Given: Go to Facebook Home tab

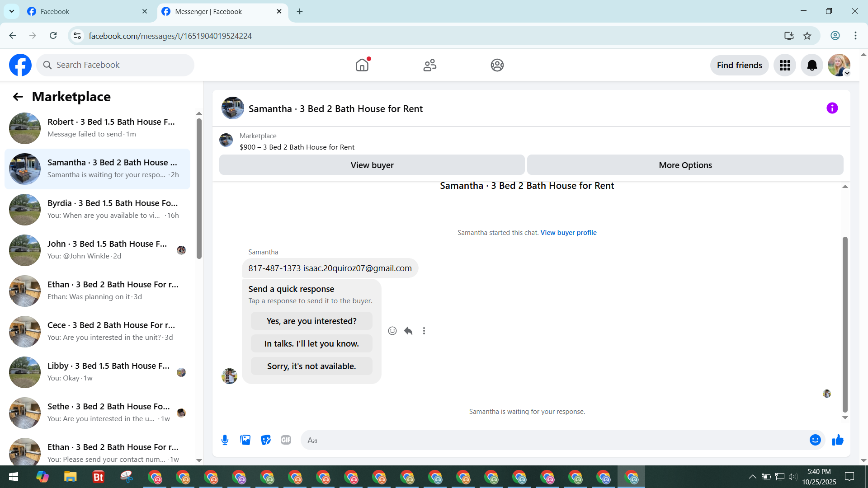Looking at the screenshot, I should (x=362, y=66).
